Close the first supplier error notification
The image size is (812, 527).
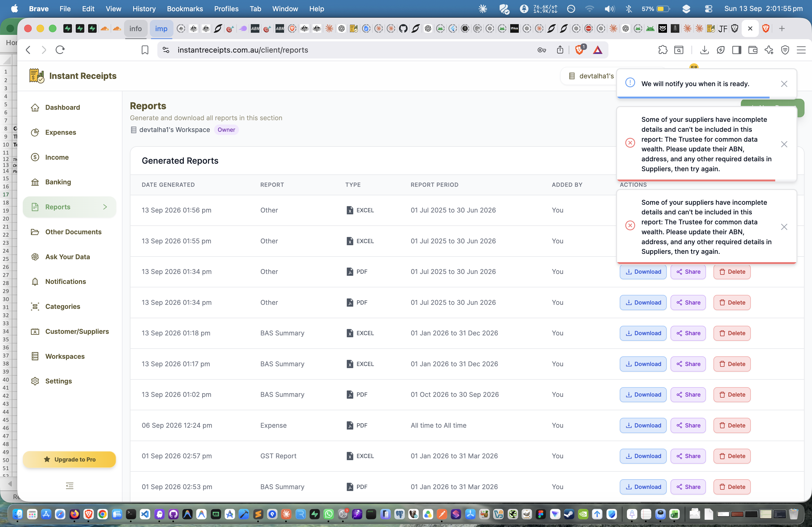[x=784, y=144]
